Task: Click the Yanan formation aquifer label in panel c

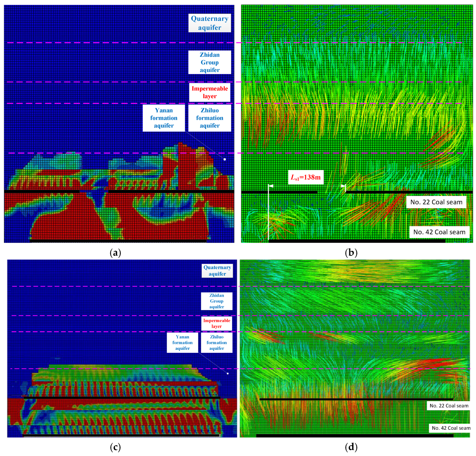Action: click(182, 342)
